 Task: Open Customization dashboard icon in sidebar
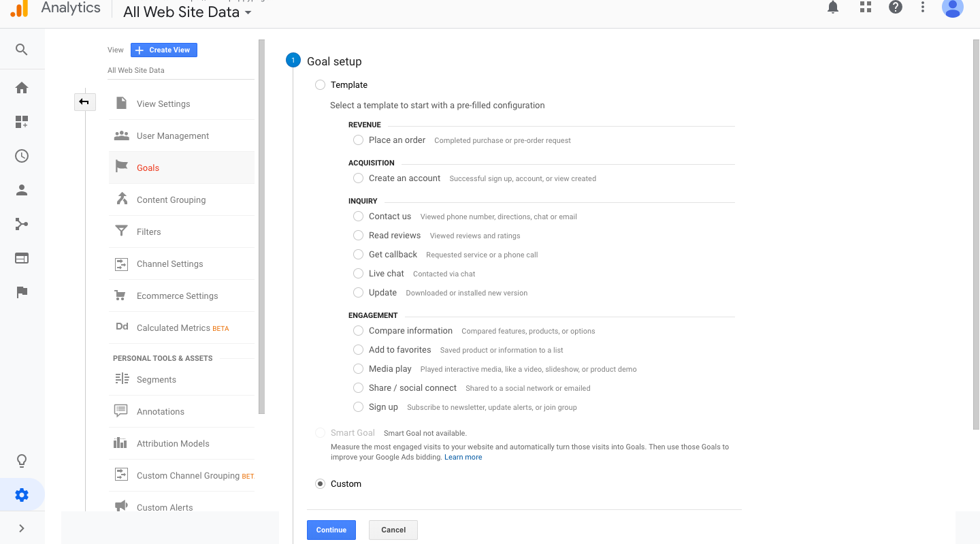coord(22,122)
